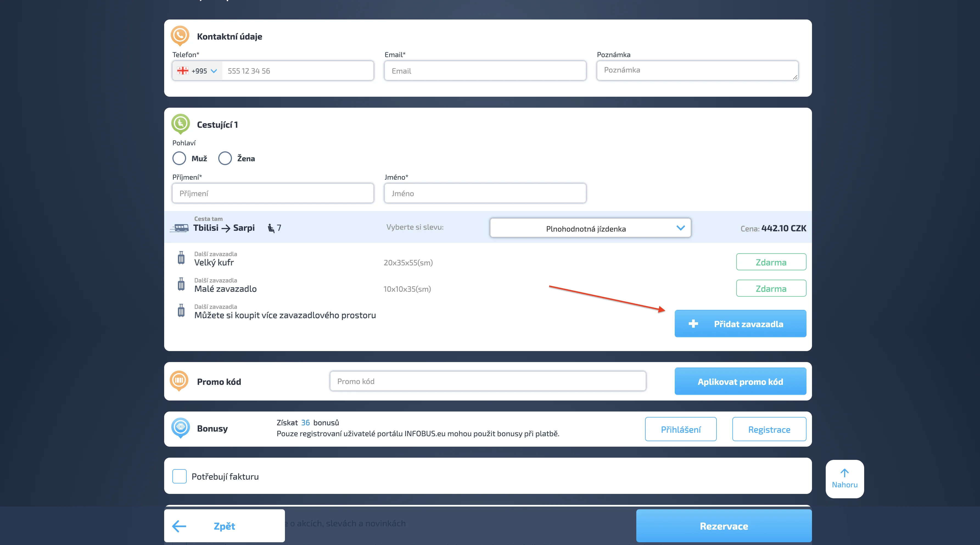Expand the Plnohodnotná jízdenka discount dropdown
This screenshot has height=545, width=980.
590,228
